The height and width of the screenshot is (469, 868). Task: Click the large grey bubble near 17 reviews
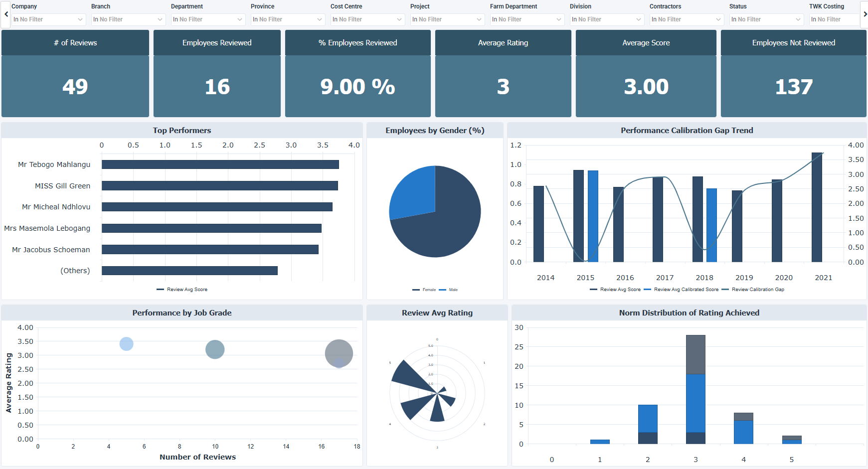[x=339, y=353]
